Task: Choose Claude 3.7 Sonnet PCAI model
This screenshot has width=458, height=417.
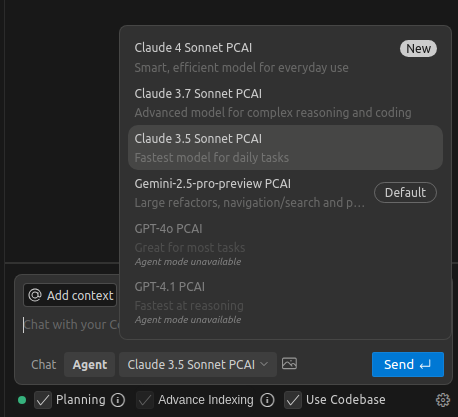Action: pos(285,103)
